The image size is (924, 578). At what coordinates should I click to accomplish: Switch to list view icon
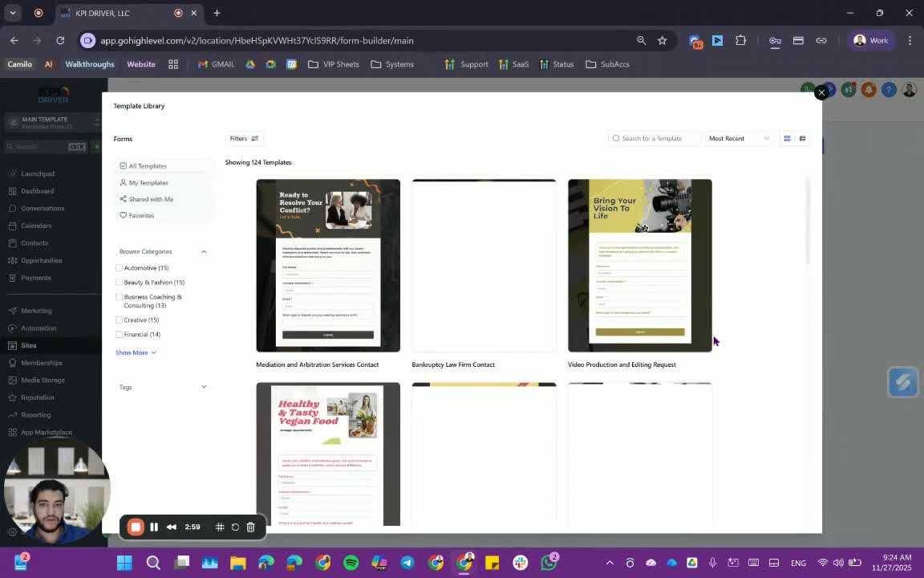[802, 139]
